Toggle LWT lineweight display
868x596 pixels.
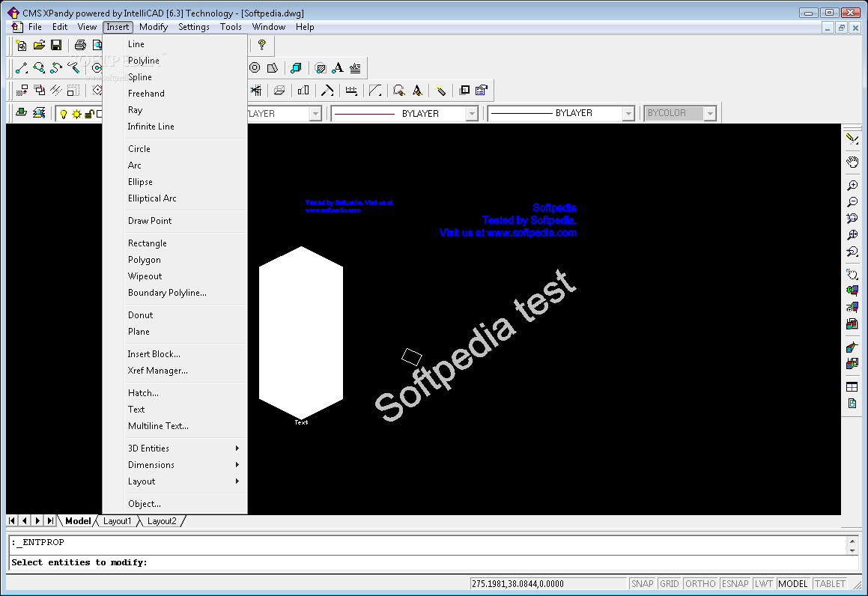[x=763, y=583]
